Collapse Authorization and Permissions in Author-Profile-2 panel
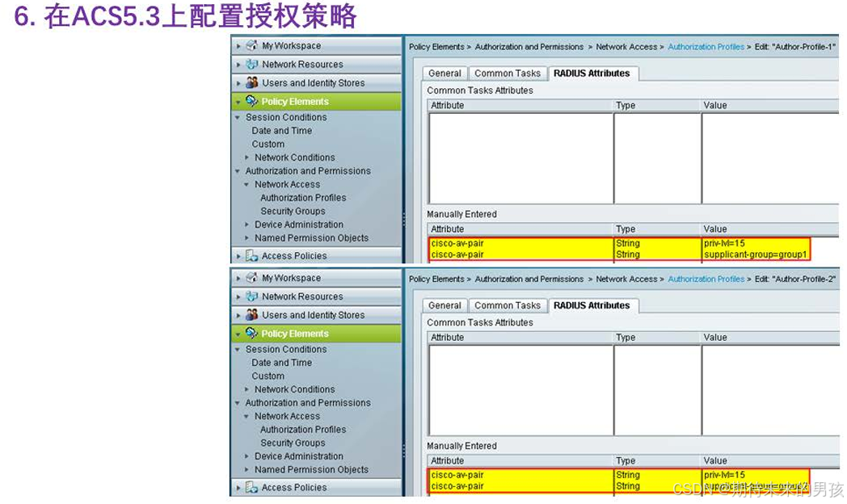This screenshot has width=847, height=504. coord(238,403)
